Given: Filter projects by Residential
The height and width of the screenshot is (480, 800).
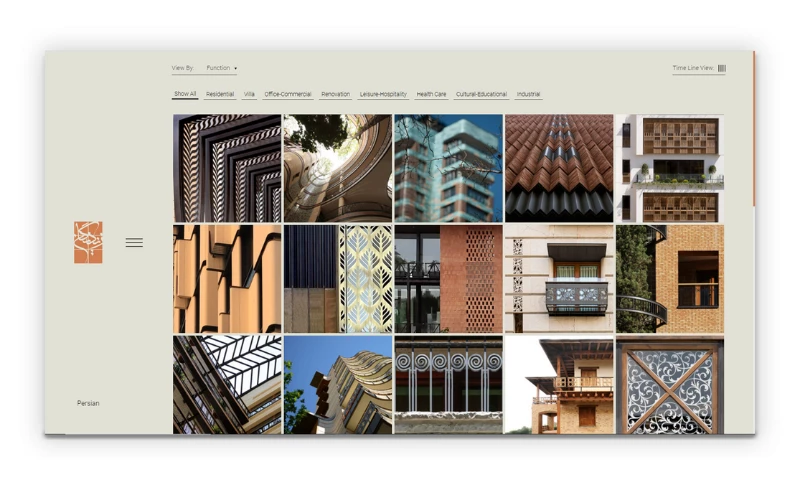Looking at the screenshot, I should click(220, 95).
